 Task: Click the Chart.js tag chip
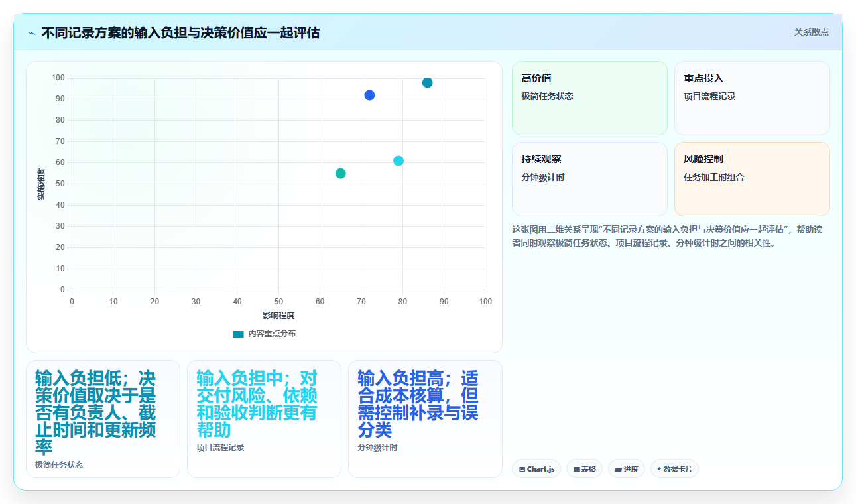click(536, 469)
